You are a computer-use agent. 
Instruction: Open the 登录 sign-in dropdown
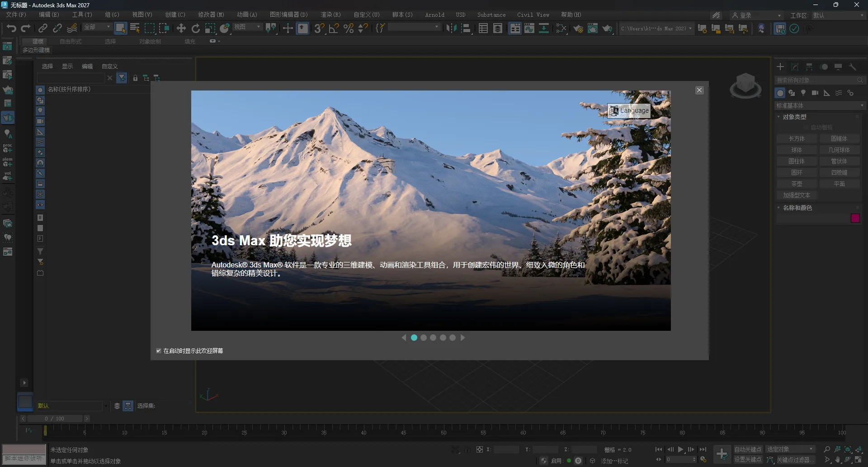756,15
